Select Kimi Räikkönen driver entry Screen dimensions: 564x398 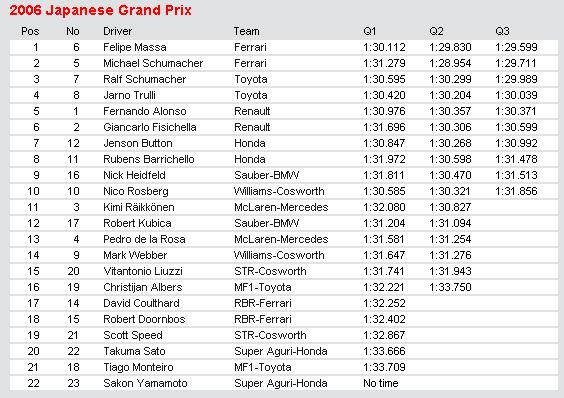pyautogui.click(x=139, y=207)
